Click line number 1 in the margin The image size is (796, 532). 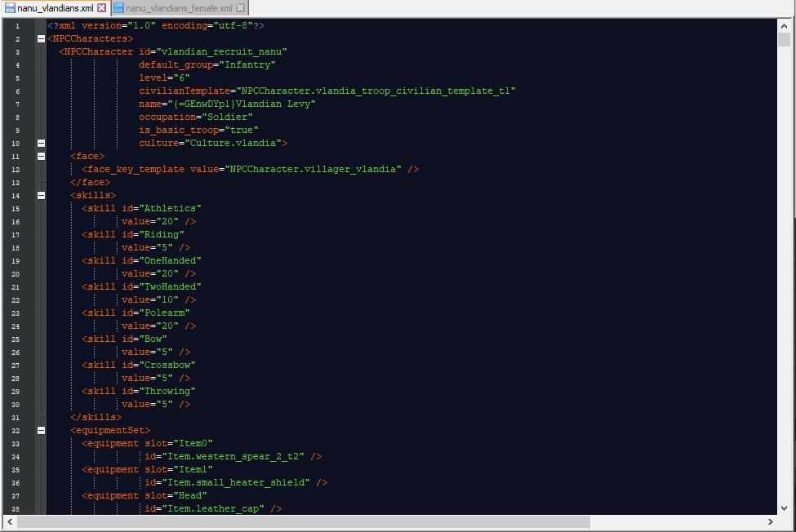[x=17, y=26]
